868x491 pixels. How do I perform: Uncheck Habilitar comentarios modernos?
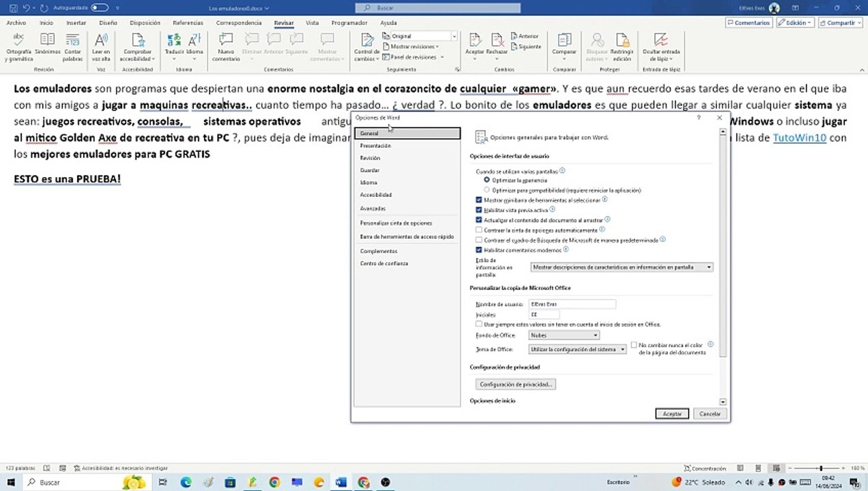[x=479, y=250]
